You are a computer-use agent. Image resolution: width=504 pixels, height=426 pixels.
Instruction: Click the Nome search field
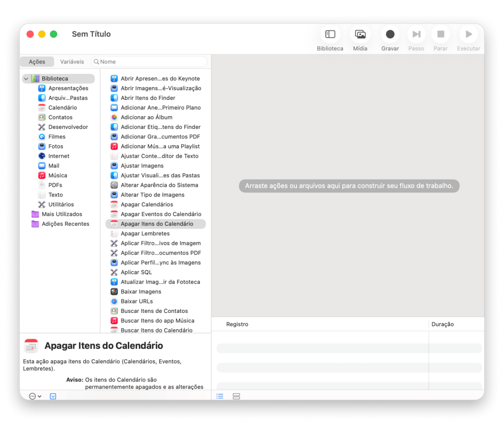[x=149, y=62]
